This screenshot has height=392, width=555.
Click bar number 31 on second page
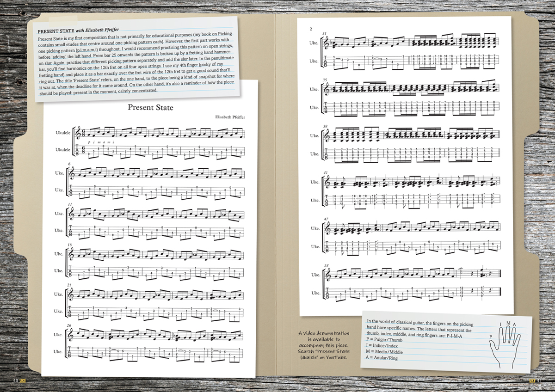[324, 34]
